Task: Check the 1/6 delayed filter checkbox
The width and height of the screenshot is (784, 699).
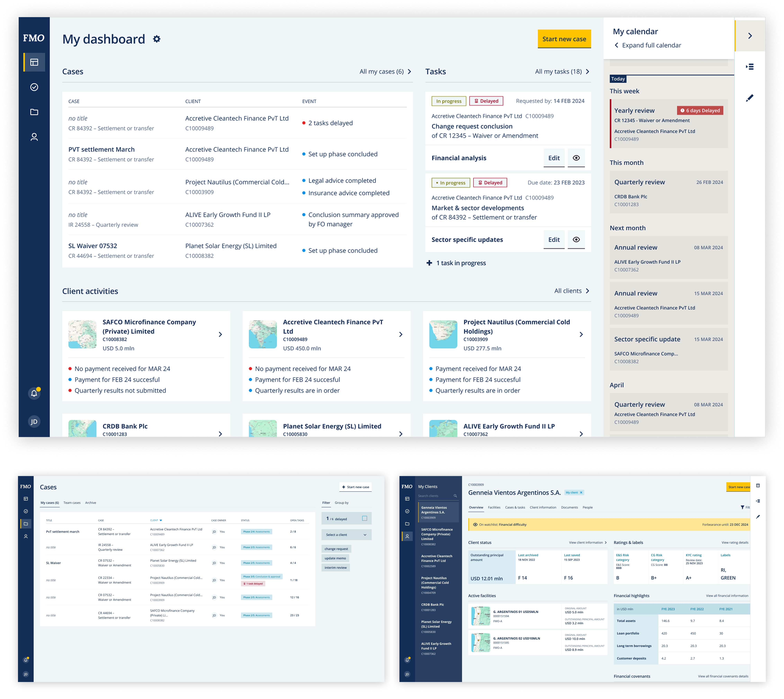Action: [x=365, y=518]
